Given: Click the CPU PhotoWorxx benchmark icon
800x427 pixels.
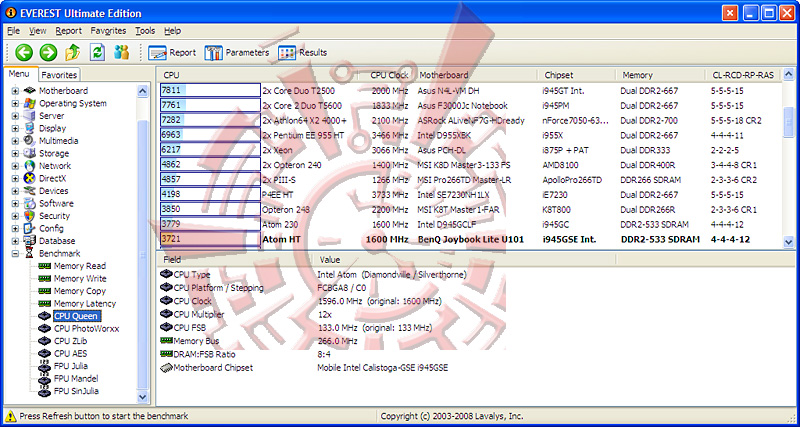Looking at the screenshot, I should [x=45, y=329].
